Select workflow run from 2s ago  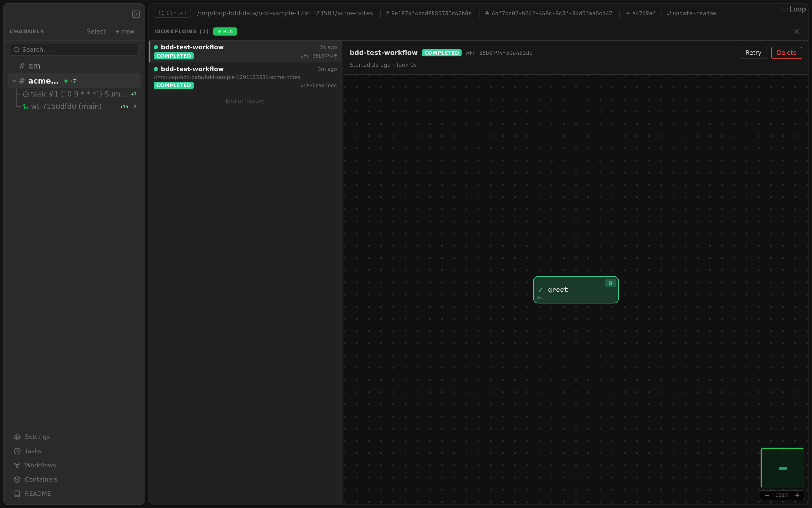pyautogui.click(x=245, y=51)
